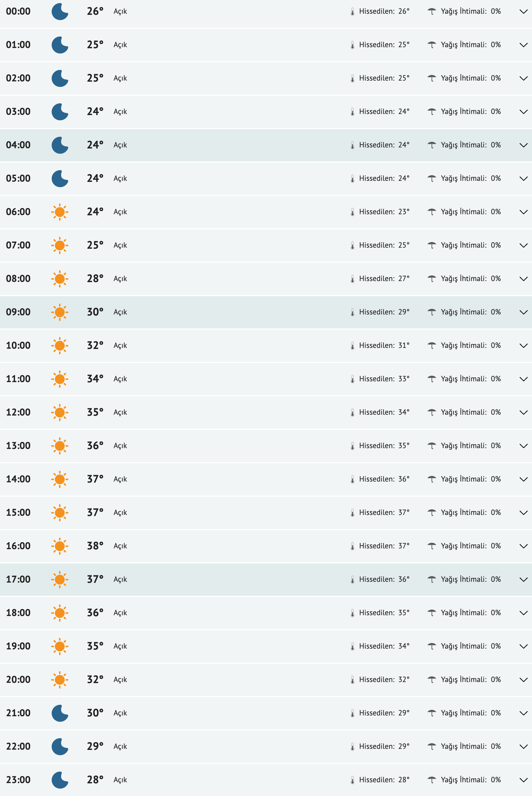Click the moon icon for 00:00
Viewport: 532px width, 796px height.
pyautogui.click(x=60, y=12)
